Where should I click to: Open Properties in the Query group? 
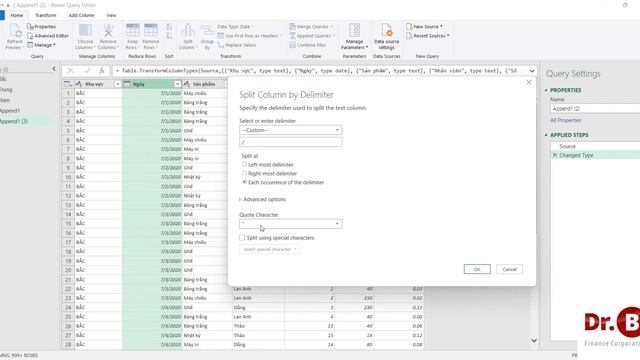41,27
